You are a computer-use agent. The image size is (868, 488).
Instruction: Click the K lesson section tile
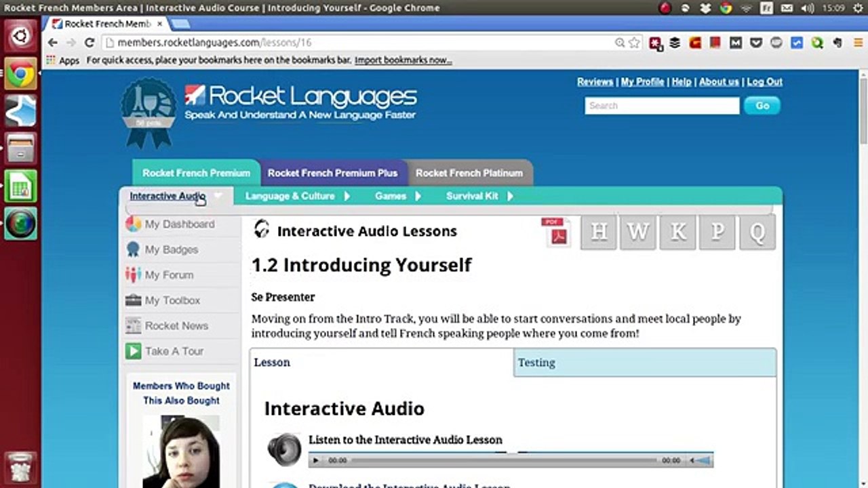(677, 232)
